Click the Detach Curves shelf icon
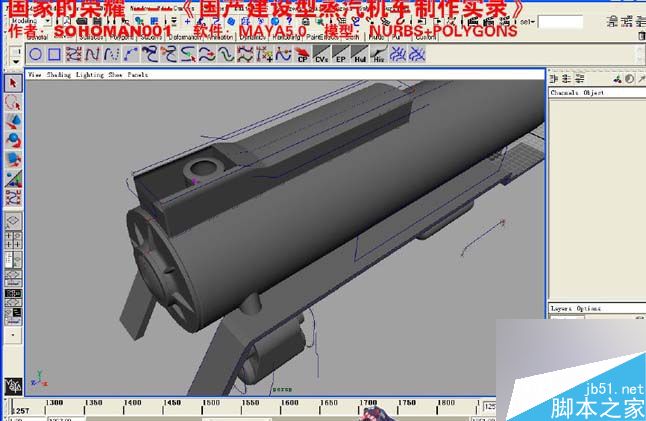Image resolution: width=646 pixels, height=421 pixels. pos(169,54)
